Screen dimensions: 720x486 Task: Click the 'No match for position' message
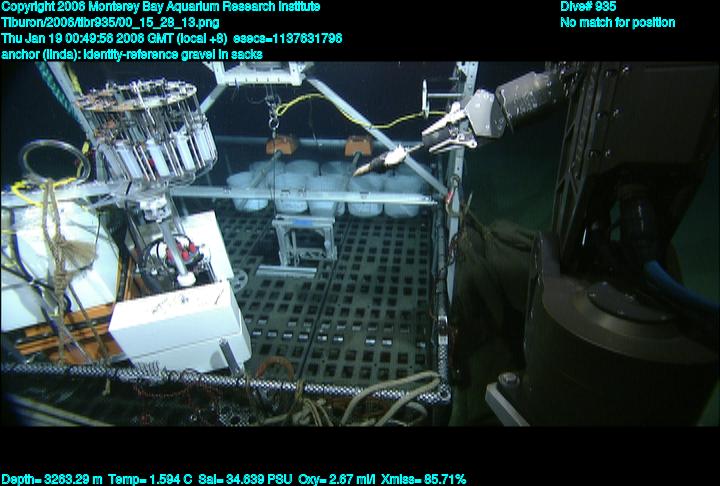[x=617, y=22]
